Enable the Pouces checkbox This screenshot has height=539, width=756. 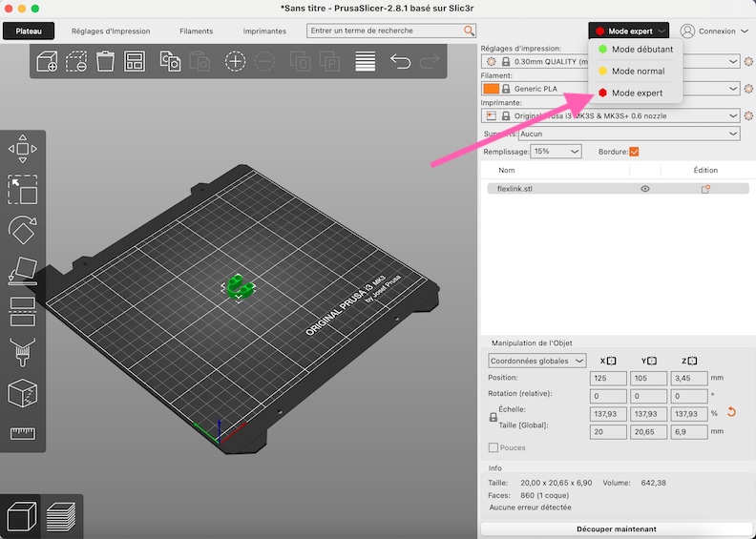pyautogui.click(x=493, y=447)
